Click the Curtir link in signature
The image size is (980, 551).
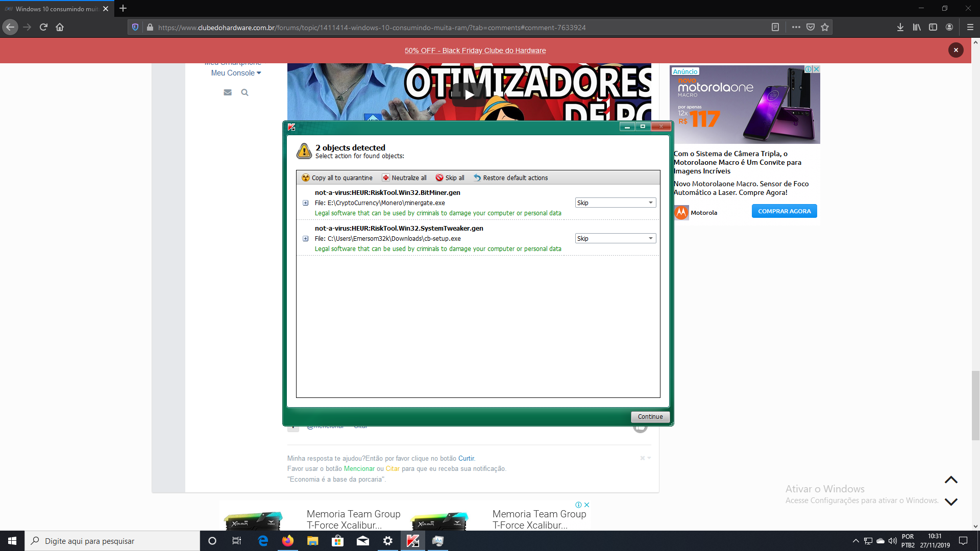[x=466, y=459]
